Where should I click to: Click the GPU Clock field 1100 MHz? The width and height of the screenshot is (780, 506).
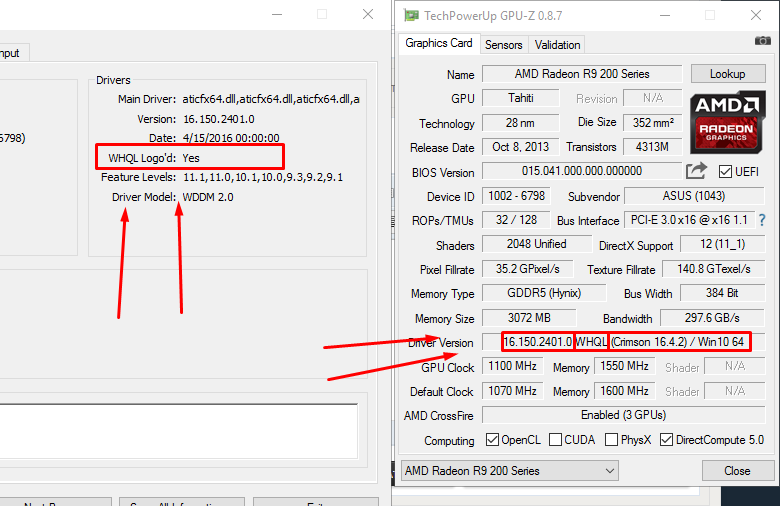coord(512,367)
